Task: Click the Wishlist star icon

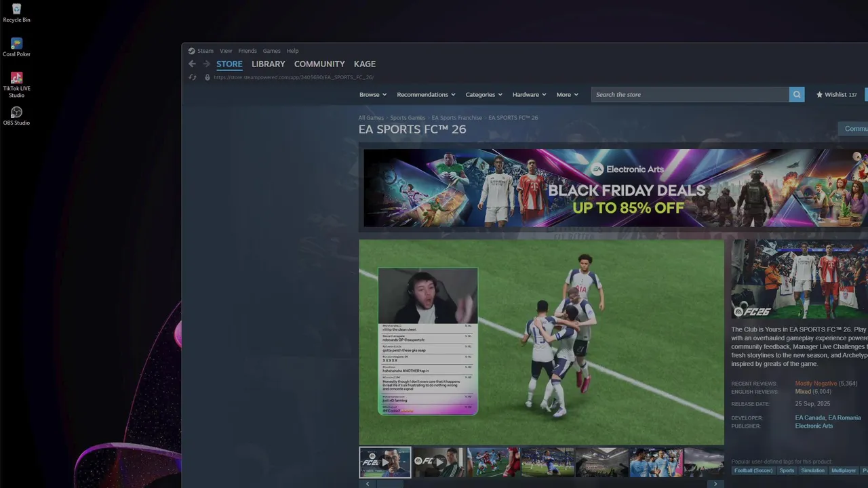Action: [819, 95]
